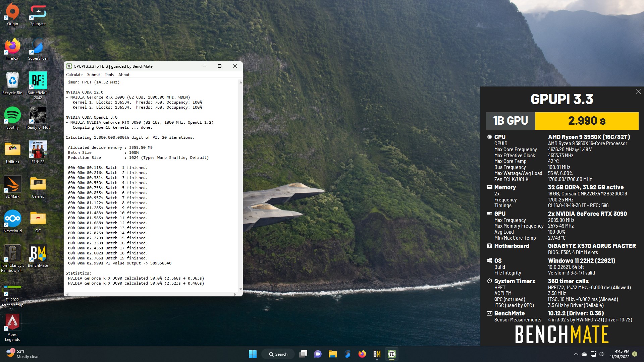644x362 pixels.
Task: Launch Apex Legends from the desktop
Action: click(12, 327)
